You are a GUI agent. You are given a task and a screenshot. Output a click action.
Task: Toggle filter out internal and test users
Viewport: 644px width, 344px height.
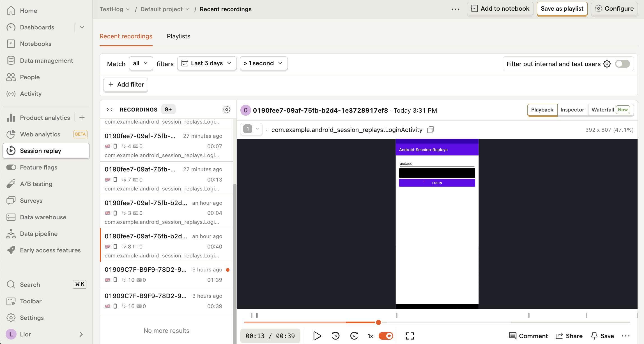click(x=622, y=64)
